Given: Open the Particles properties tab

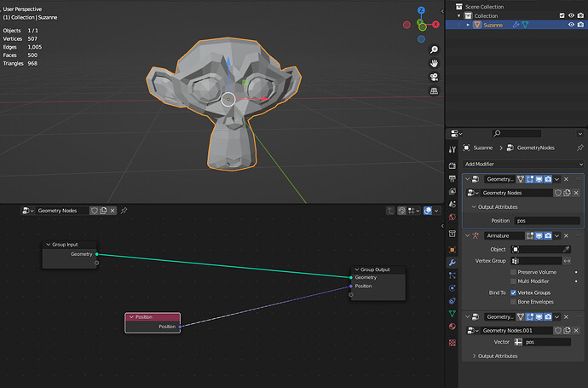Looking at the screenshot, I should [x=453, y=275].
